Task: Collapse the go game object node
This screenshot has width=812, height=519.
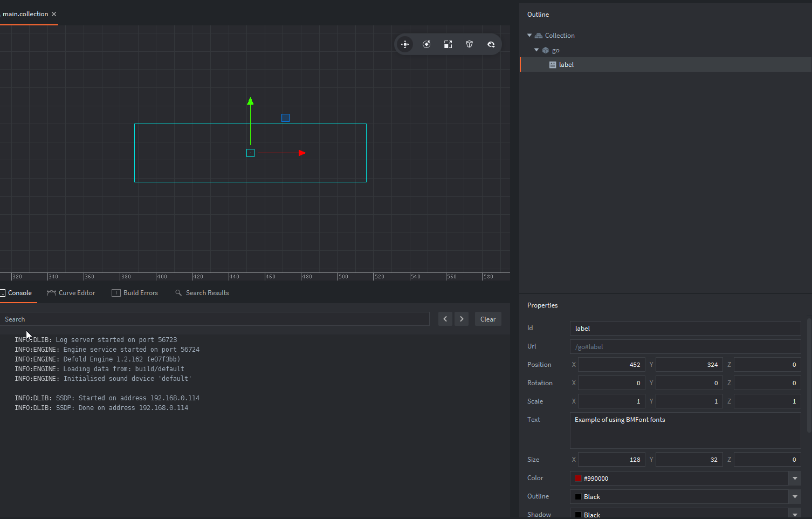Action: tap(536, 50)
